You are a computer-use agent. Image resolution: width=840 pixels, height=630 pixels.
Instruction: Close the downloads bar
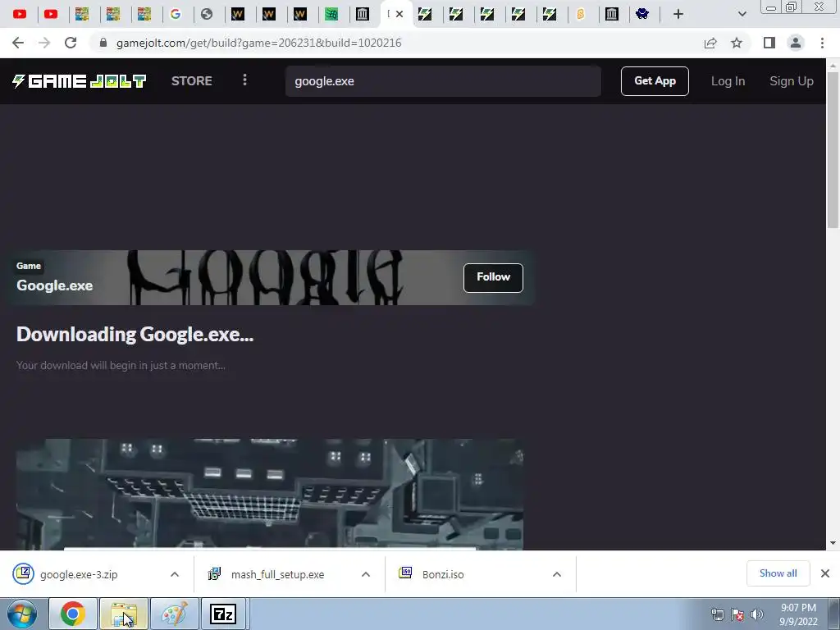[x=825, y=573]
